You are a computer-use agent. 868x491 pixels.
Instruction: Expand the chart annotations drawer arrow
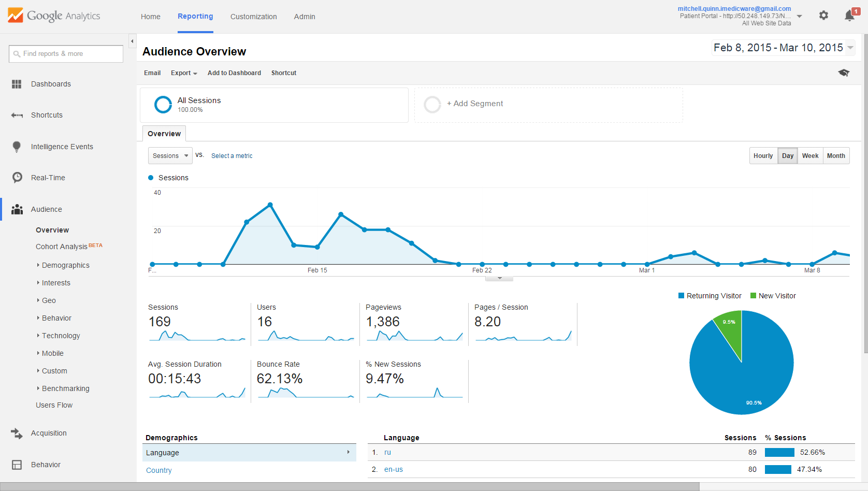point(499,278)
